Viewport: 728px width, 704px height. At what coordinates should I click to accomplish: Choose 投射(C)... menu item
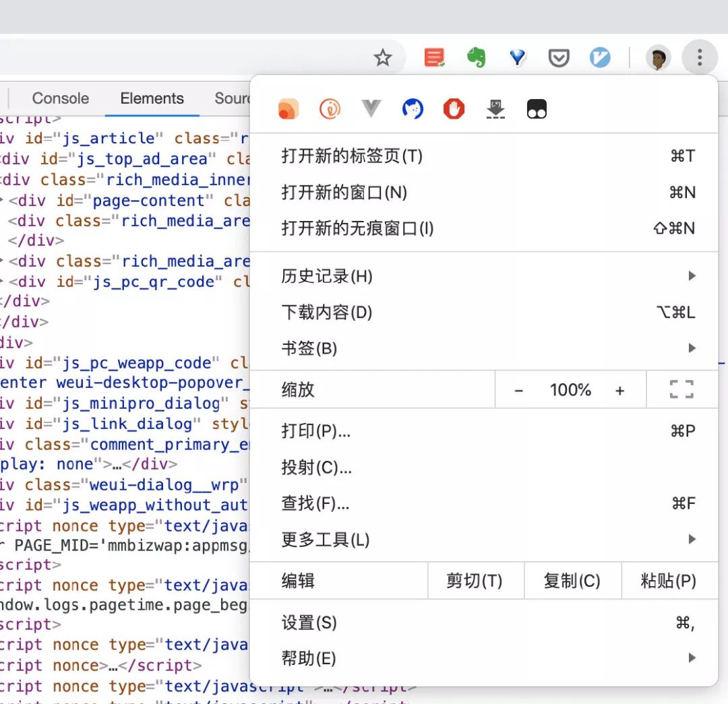coord(484,468)
